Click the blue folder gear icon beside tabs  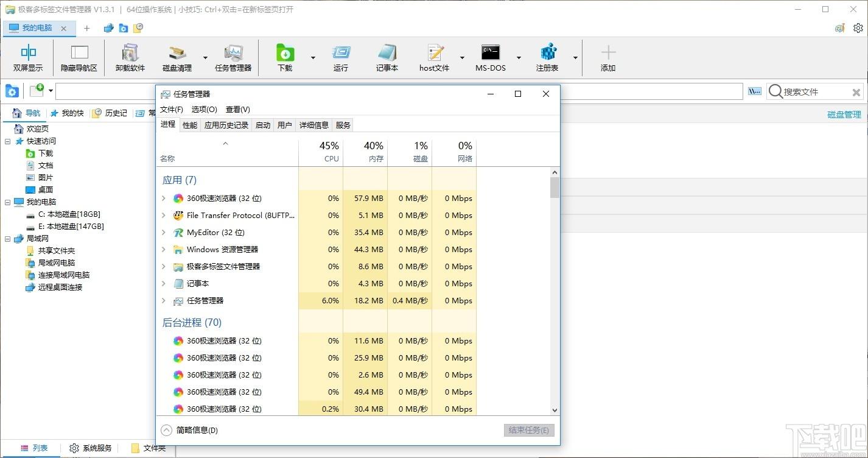(x=124, y=28)
